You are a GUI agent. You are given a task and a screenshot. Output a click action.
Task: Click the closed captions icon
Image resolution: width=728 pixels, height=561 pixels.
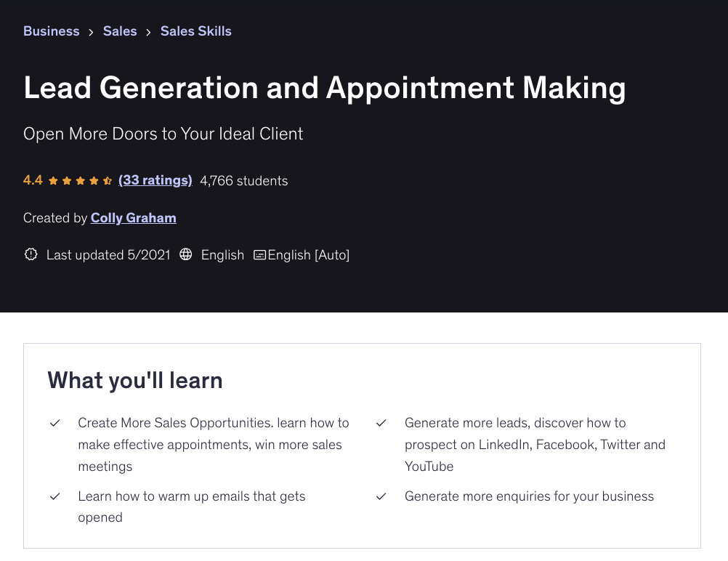(x=259, y=255)
